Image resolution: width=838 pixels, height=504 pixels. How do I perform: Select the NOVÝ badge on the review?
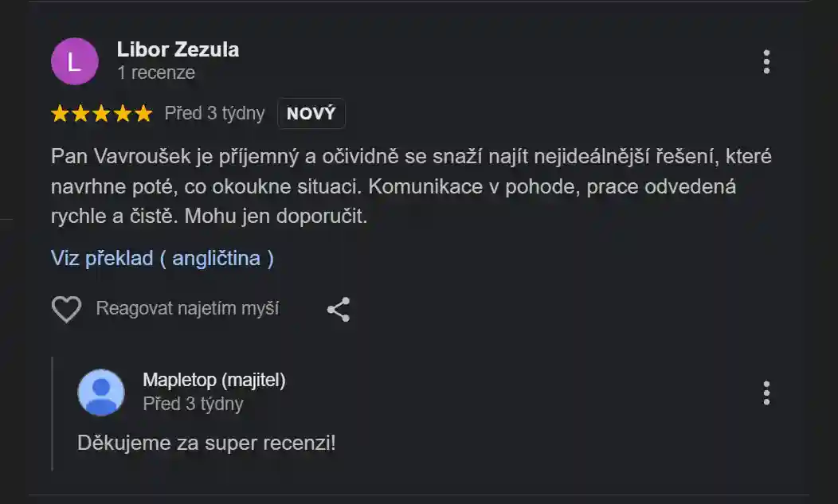pos(311,113)
